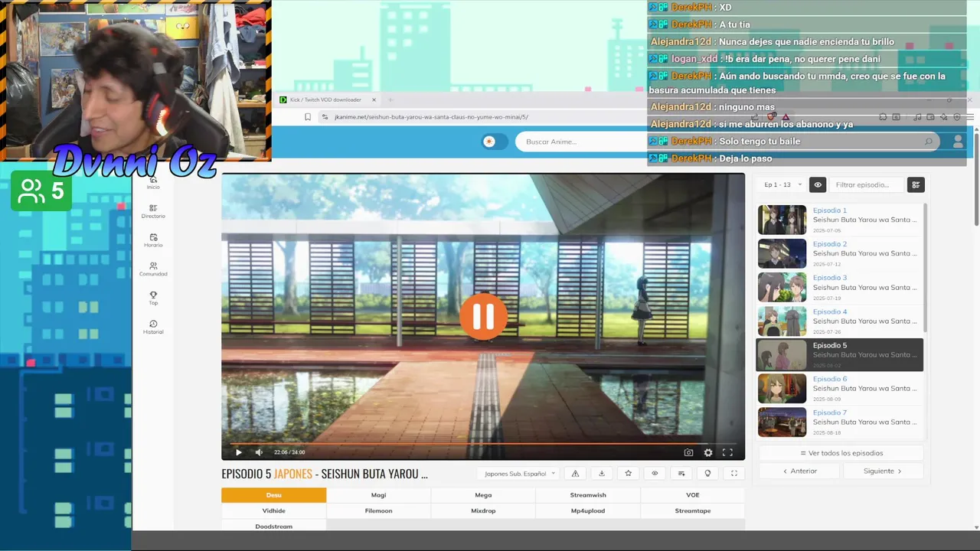Image resolution: width=980 pixels, height=551 pixels.
Task: Click the video player play button
Action: [x=238, y=452]
